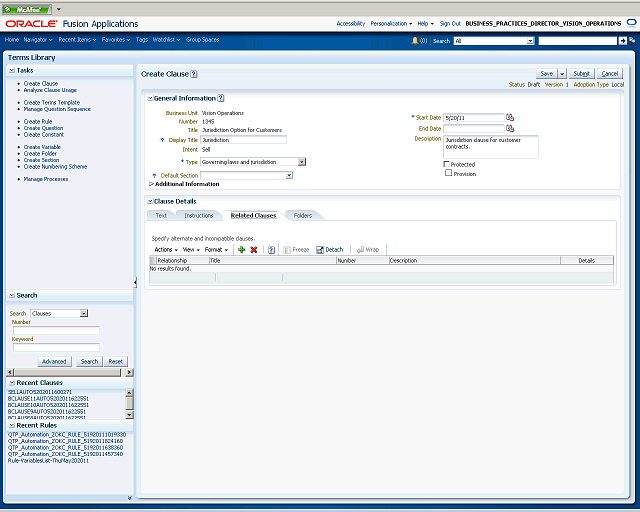Click the collapse pane splitter arrow
The width and height of the screenshot is (640, 512).
point(135,282)
